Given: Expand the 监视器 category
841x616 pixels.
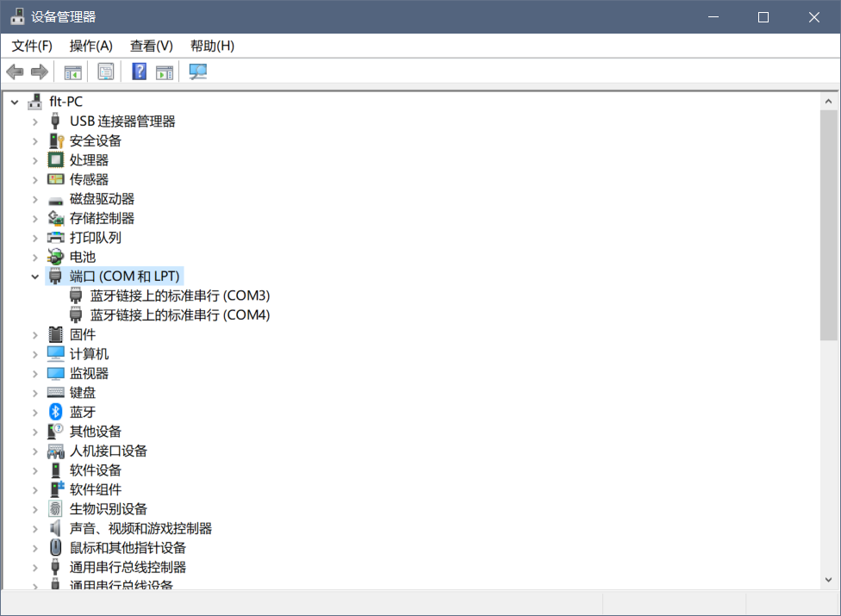Looking at the screenshot, I should (35, 374).
